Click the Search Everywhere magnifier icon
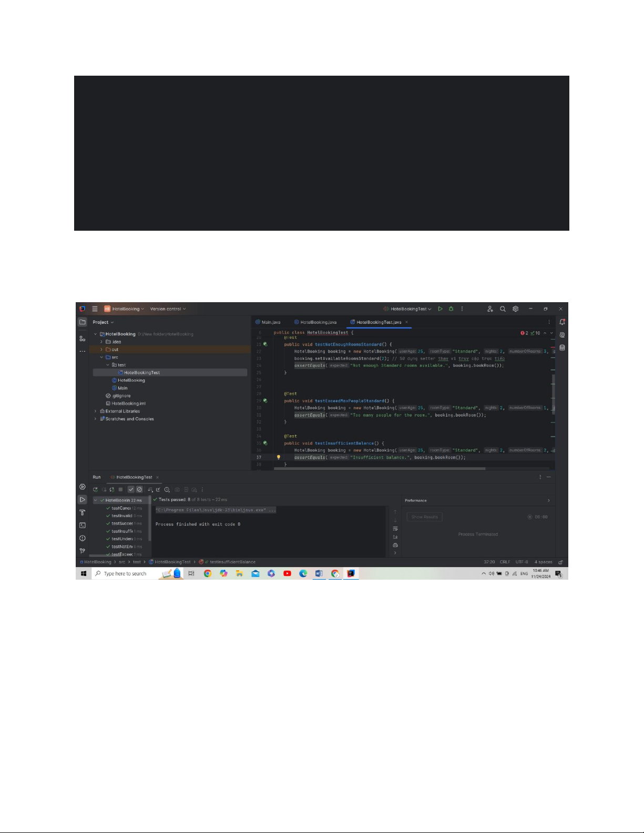This screenshot has height=833, width=644. click(503, 309)
